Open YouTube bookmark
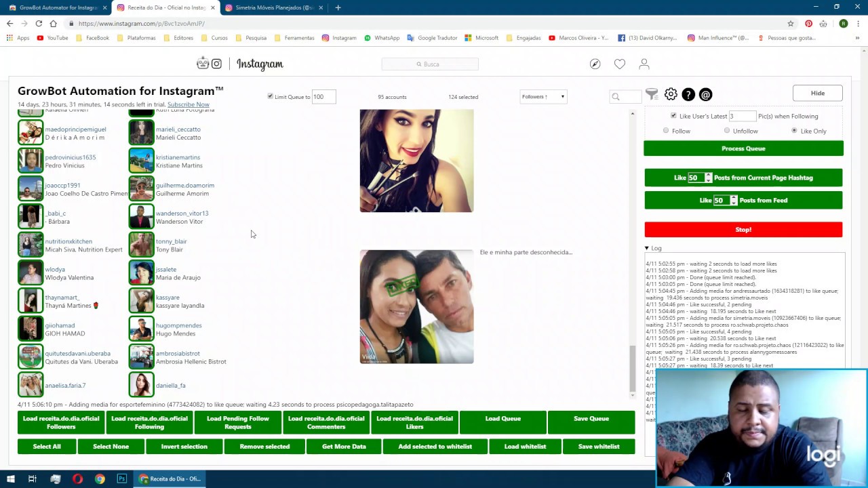The image size is (868, 488). [x=53, y=38]
